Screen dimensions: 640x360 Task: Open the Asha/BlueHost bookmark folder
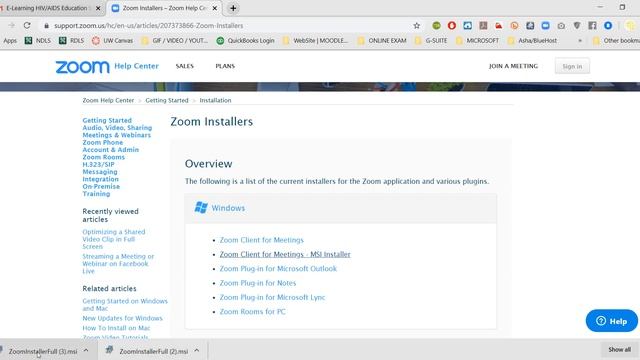533,40
